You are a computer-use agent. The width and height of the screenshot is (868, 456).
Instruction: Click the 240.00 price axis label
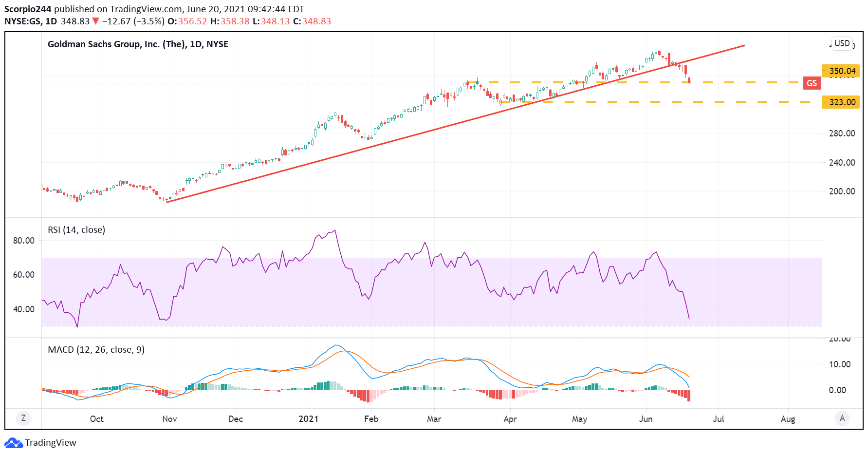tap(842, 163)
